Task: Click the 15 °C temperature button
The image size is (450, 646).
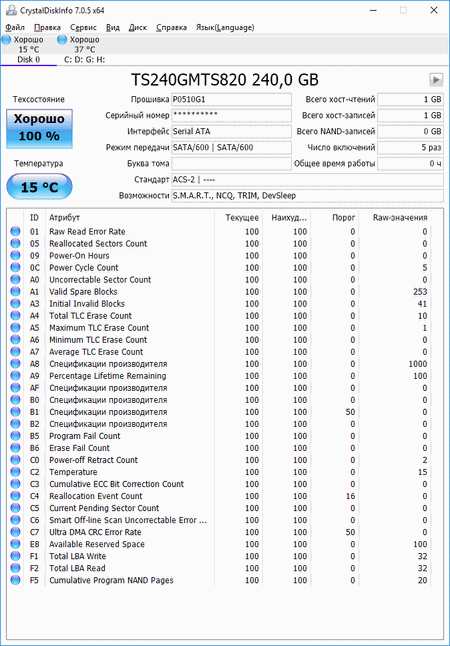Action: 39,187
